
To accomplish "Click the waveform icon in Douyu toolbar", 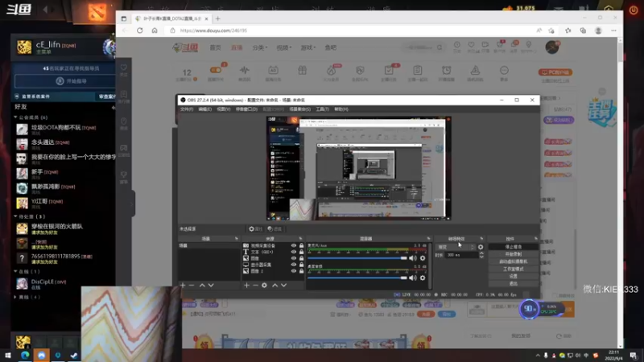I will [x=245, y=70].
